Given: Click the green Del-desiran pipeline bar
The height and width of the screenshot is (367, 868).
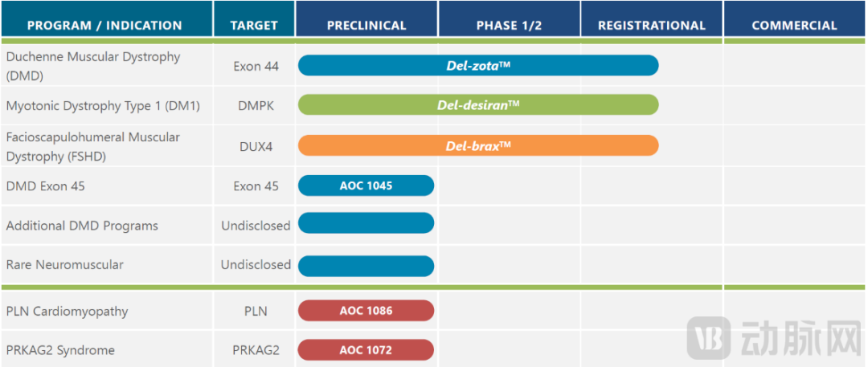Looking at the screenshot, I should pos(478,105).
